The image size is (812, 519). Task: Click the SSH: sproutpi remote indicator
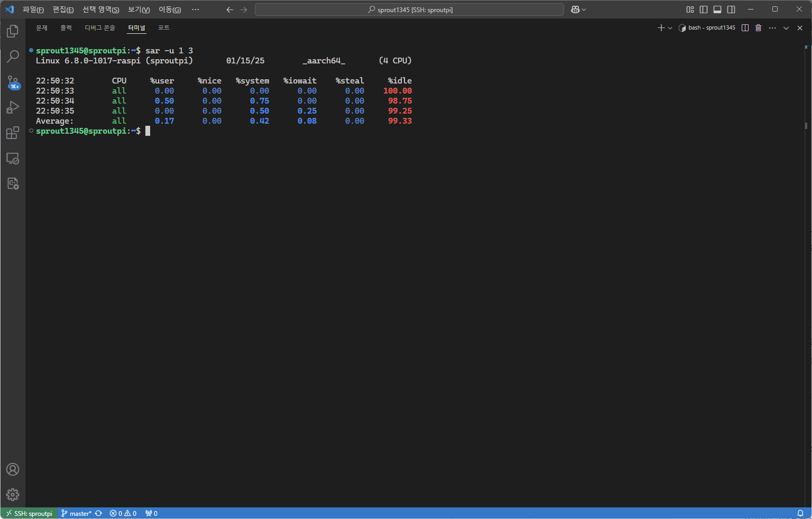tap(29, 513)
